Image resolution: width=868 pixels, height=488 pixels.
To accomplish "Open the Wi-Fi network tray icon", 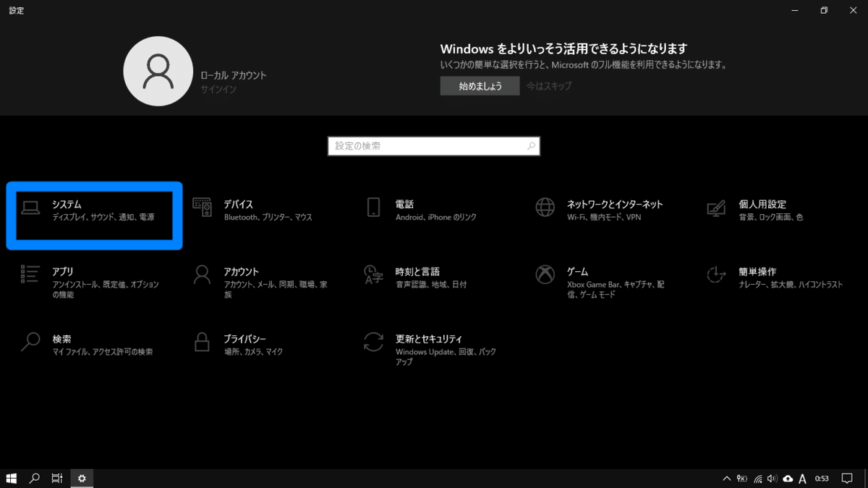I will [757, 479].
